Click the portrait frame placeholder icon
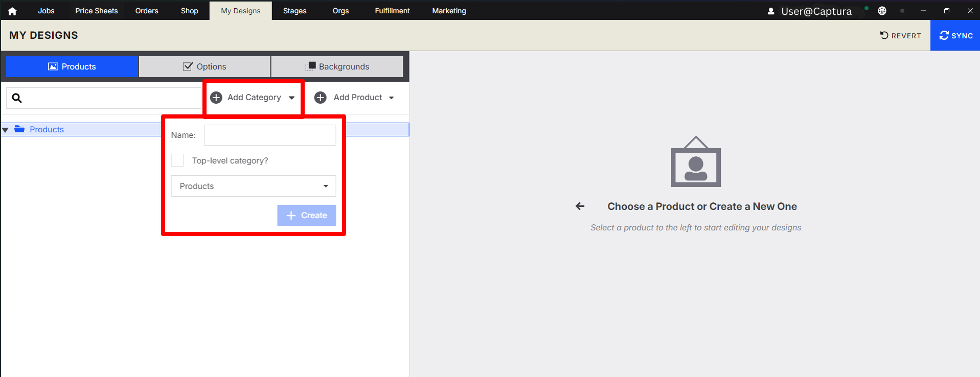This screenshot has height=377, width=980. coord(696,161)
